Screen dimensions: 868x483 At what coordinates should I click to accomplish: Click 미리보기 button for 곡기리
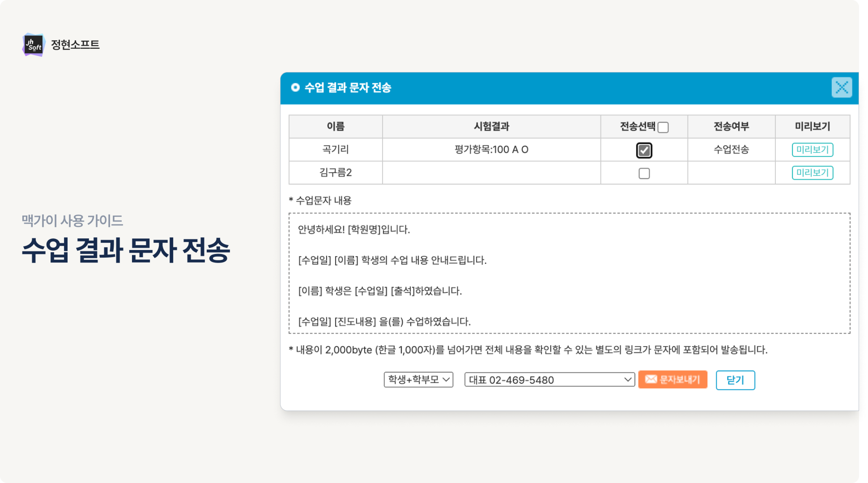(812, 150)
